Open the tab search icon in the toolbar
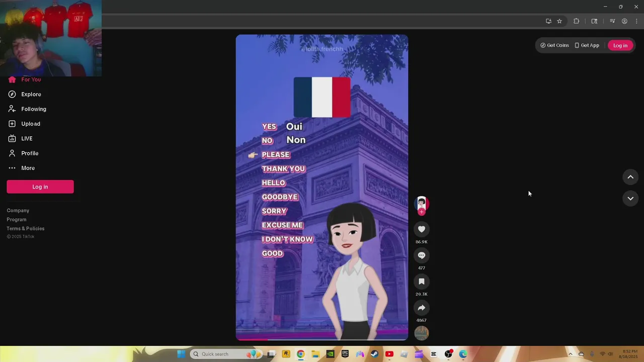The image size is (644, 362). click(x=594, y=21)
